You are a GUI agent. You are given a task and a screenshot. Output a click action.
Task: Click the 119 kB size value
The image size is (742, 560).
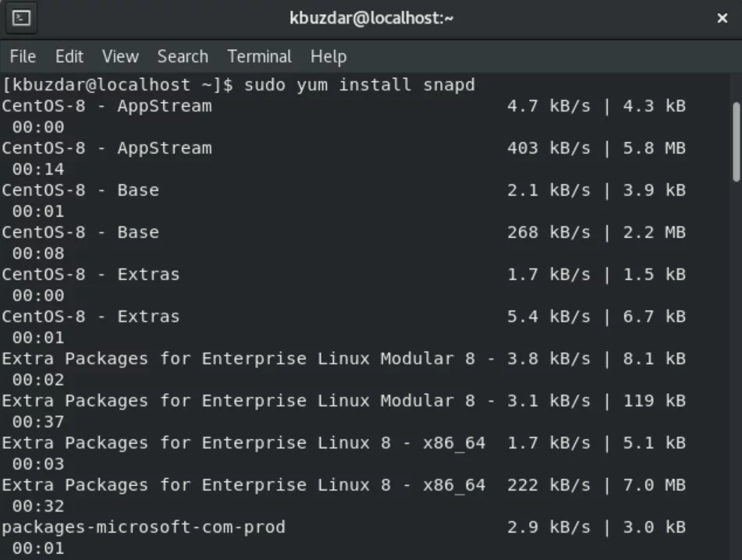[x=655, y=401]
